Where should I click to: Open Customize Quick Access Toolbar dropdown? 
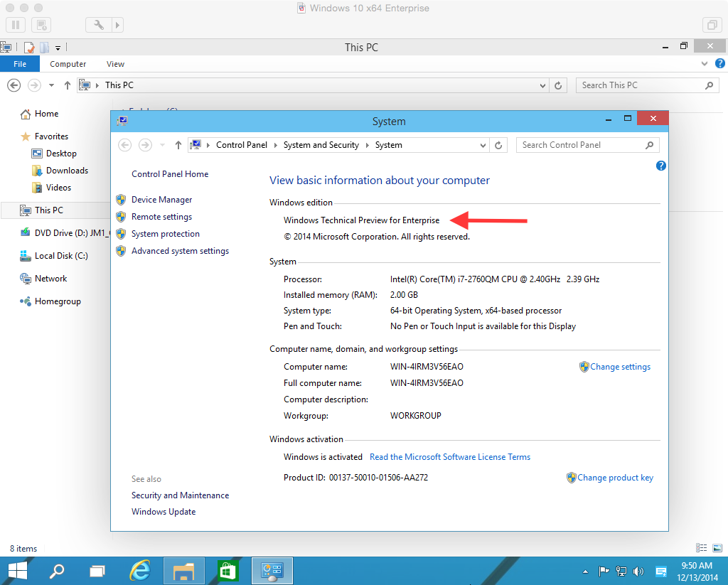58,48
